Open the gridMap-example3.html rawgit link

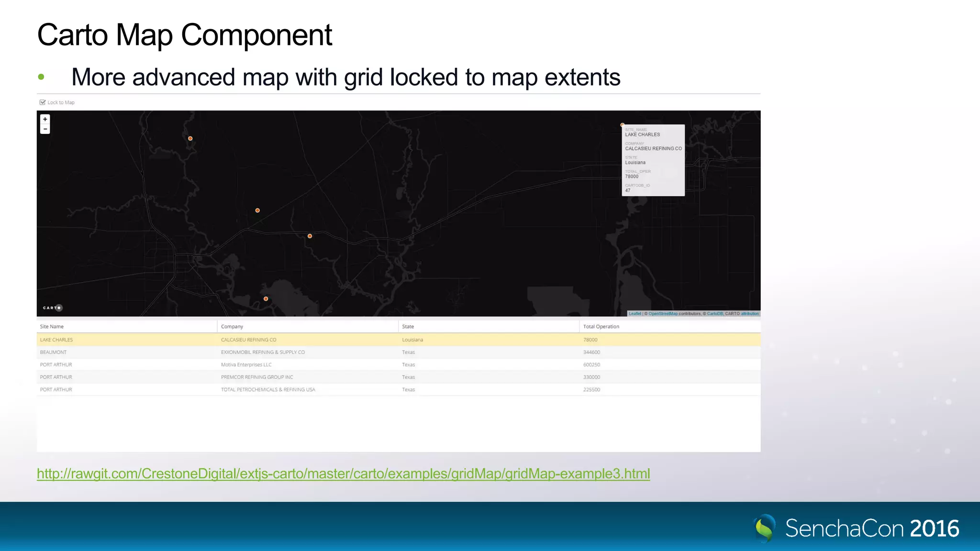343,474
